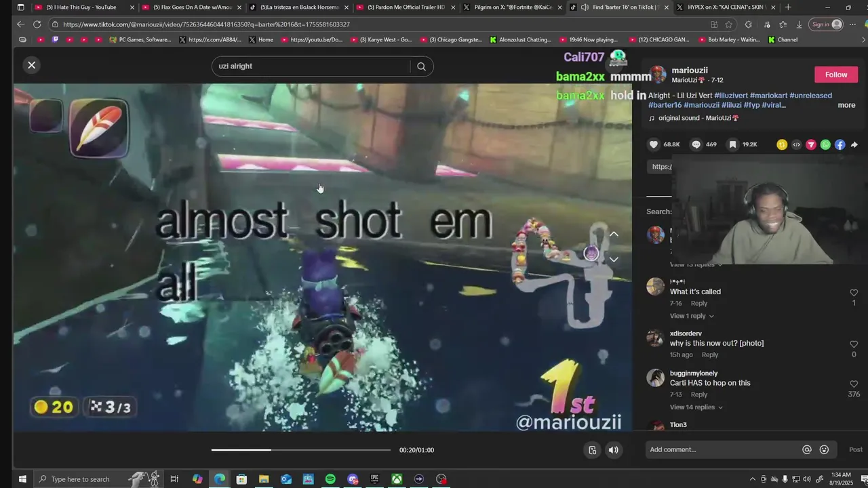Click the browser Sign in button
868x488 pixels.
coord(827,24)
